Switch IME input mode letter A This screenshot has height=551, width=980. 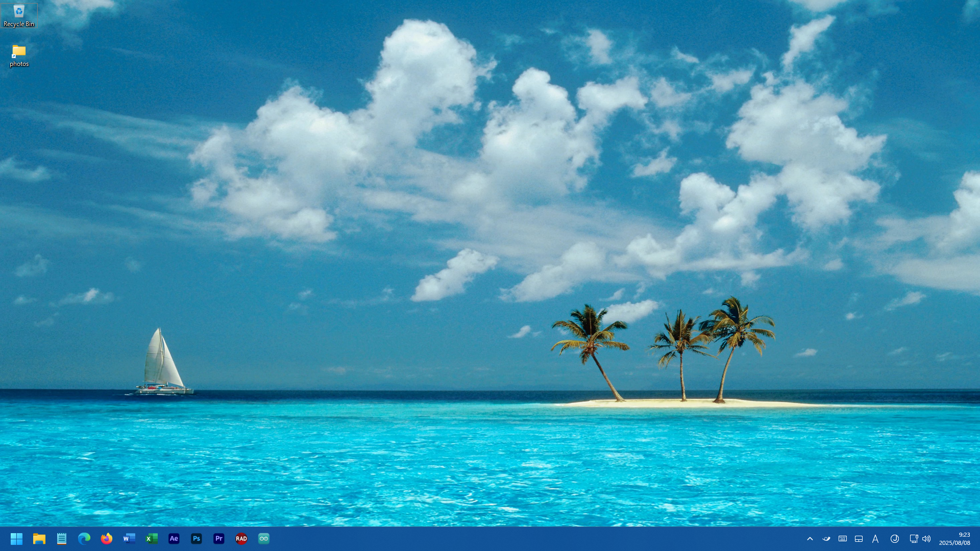pos(875,539)
